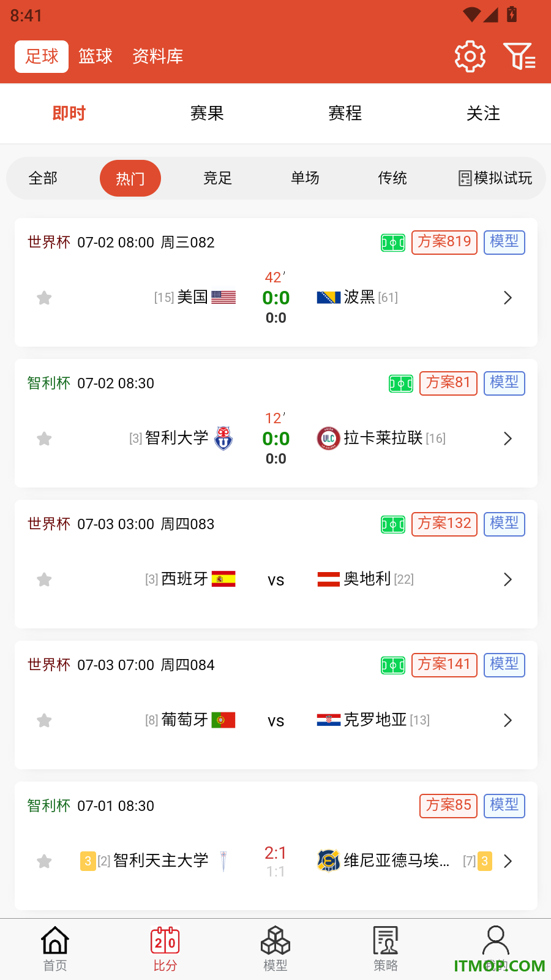Tap the green pitch icon for 智利大学 match
The width and height of the screenshot is (551, 980).
401,384
